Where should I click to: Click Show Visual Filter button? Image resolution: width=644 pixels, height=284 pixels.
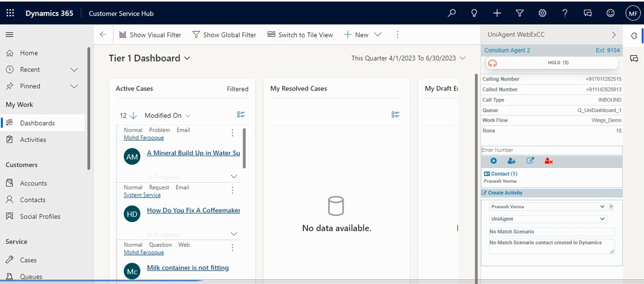[x=150, y=35]
